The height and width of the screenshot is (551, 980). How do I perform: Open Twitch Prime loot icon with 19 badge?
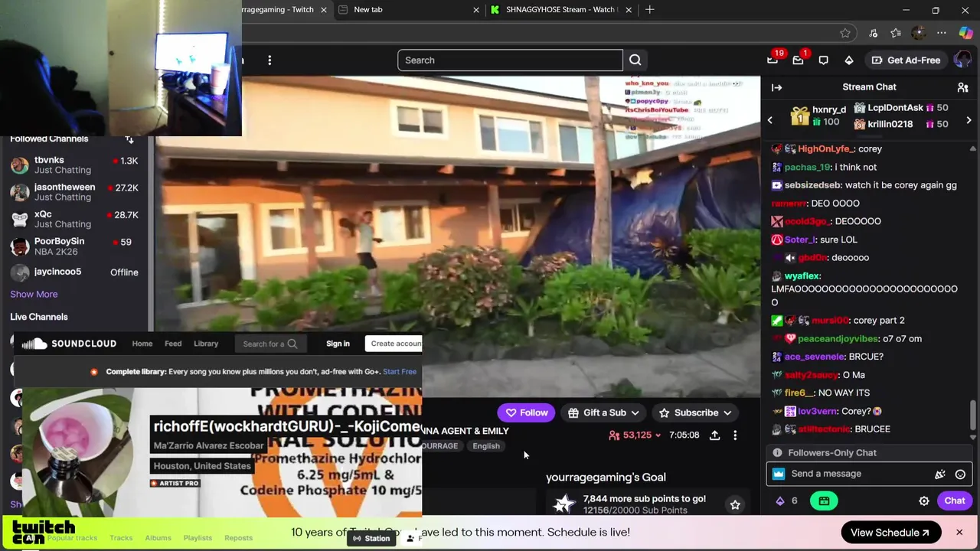[x=773, y=60]
